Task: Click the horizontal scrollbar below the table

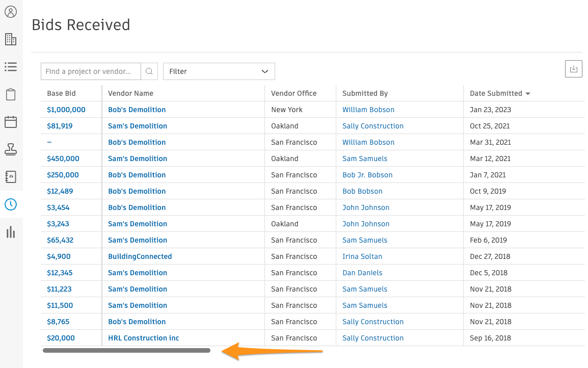Action: pos(126,351)
